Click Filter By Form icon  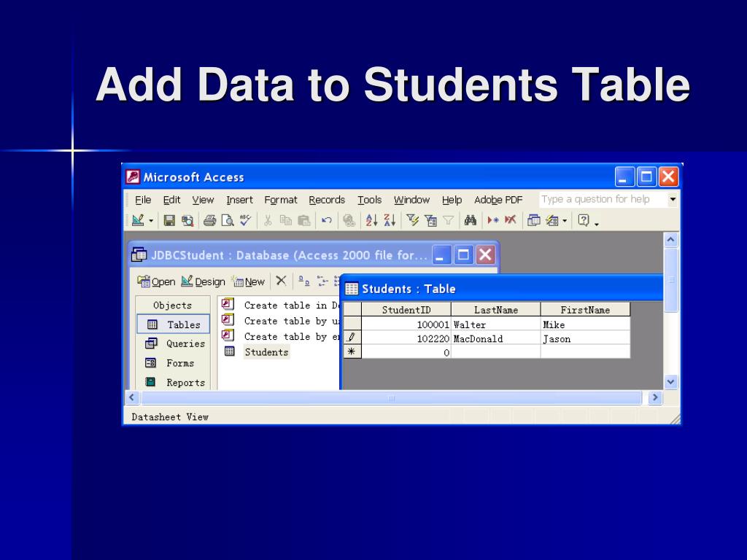(x=430, y=220)
